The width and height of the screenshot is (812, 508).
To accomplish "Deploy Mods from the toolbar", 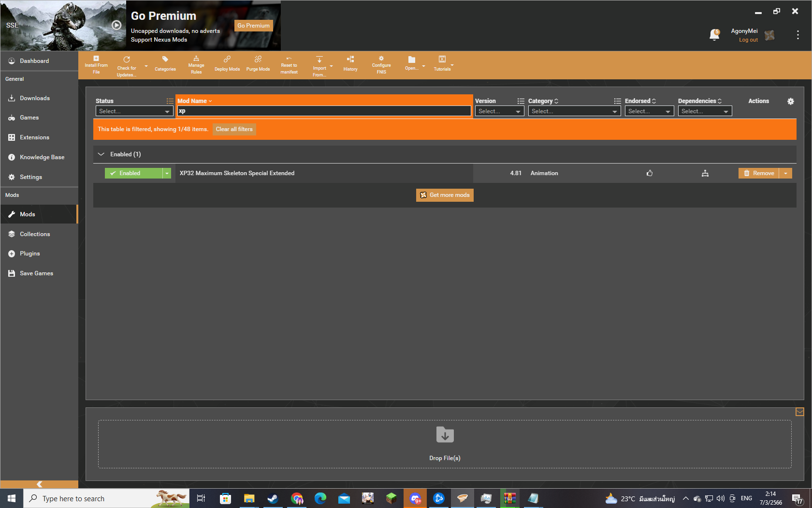I will point(227,64).
